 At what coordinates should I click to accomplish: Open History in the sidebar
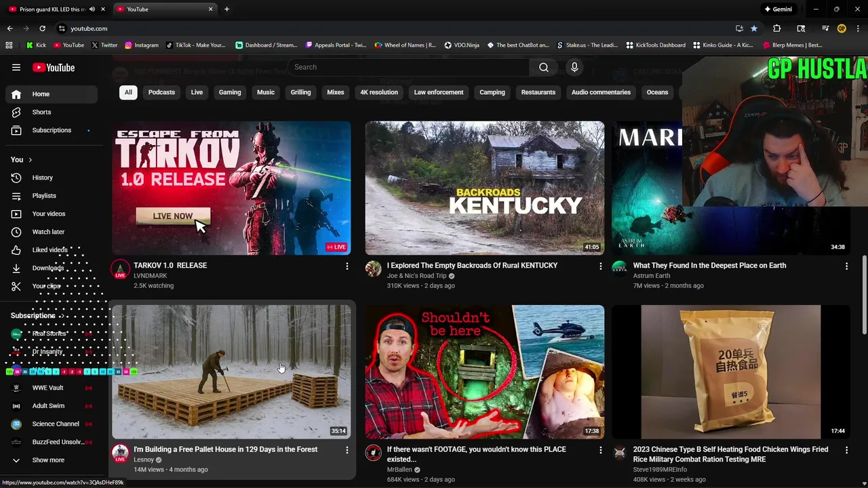pos(52,178)
